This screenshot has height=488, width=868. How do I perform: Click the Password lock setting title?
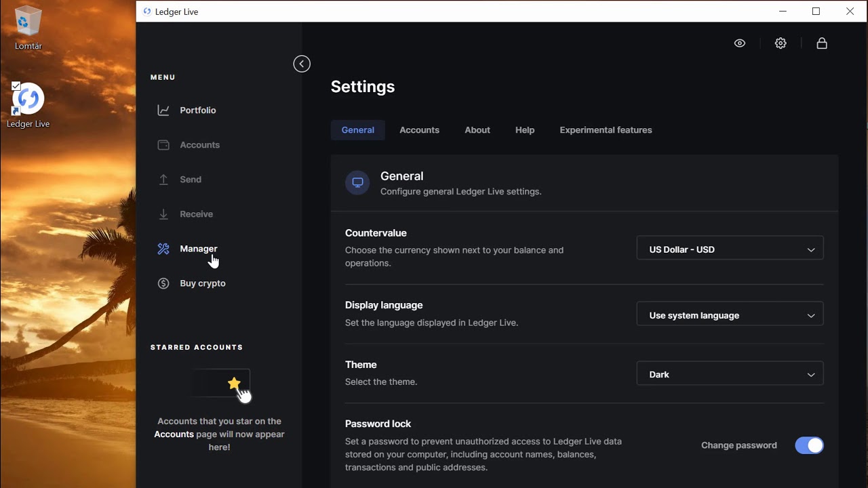pyautogui.click(x=378, y=424)
